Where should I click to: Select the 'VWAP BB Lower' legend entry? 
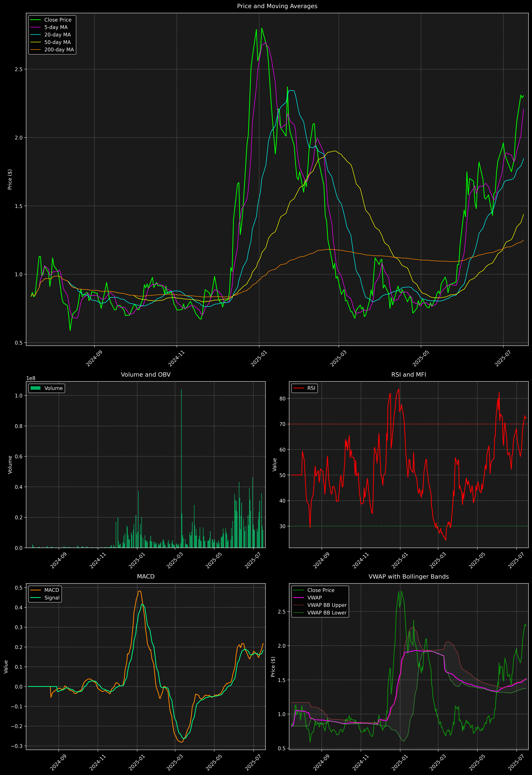(327, 613)
